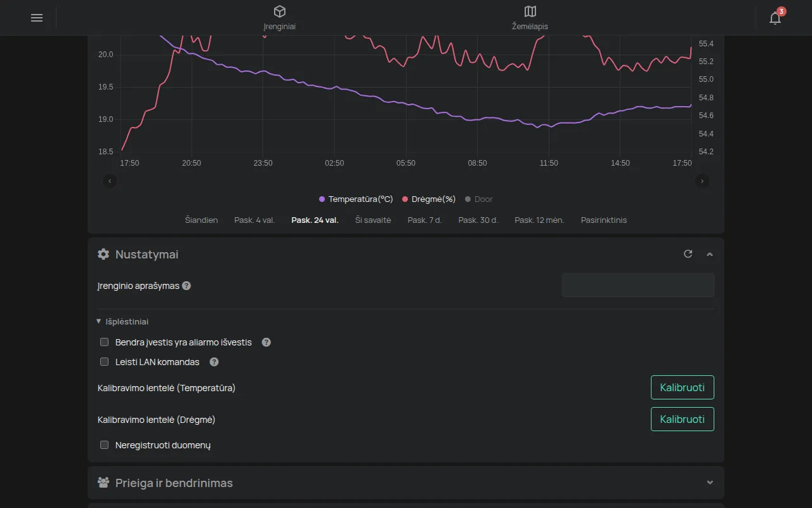This screenshot has height=508, width=812.
Task: Click the Įrenginio aprašymas input field
Action: [x=638, y=285]
